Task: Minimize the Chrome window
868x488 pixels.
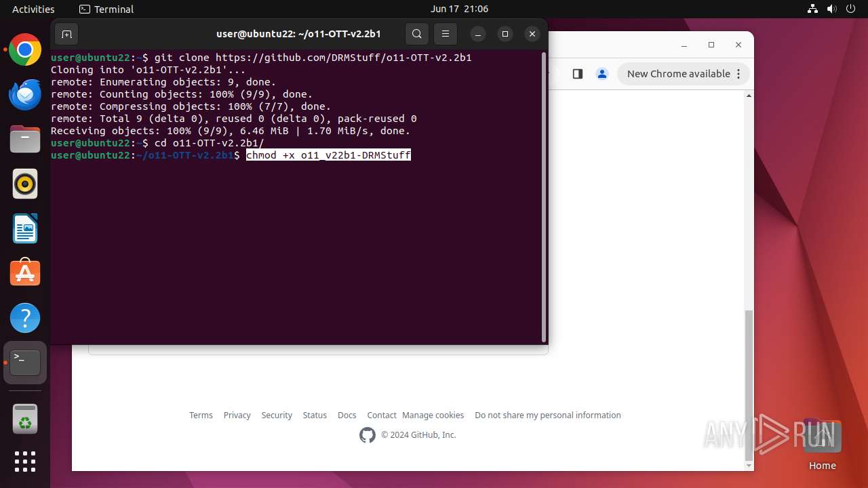Action: point(684,45)
